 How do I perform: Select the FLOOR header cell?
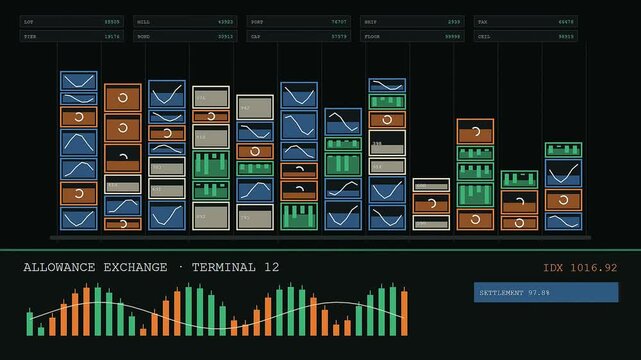coord(412,36)
